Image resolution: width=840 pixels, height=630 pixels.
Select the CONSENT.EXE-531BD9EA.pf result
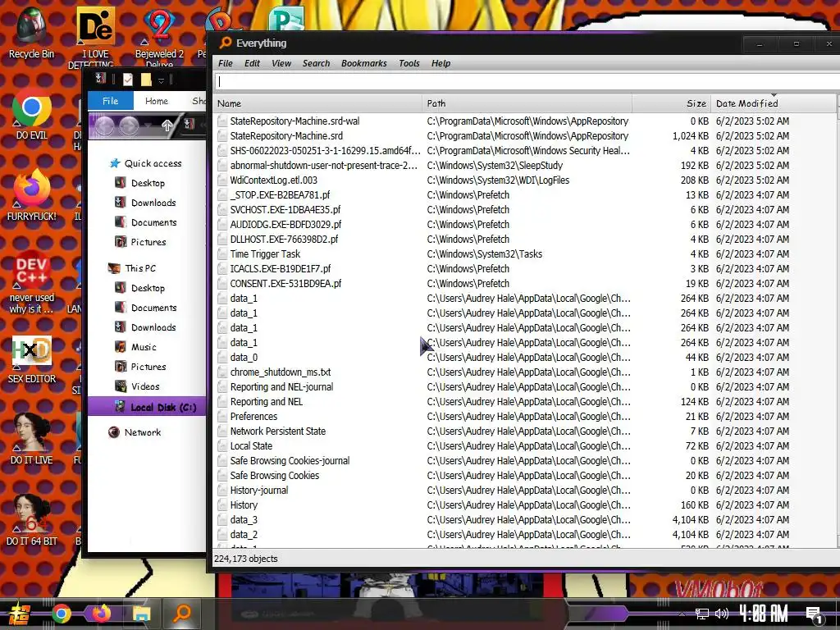[x=524, y=283]
